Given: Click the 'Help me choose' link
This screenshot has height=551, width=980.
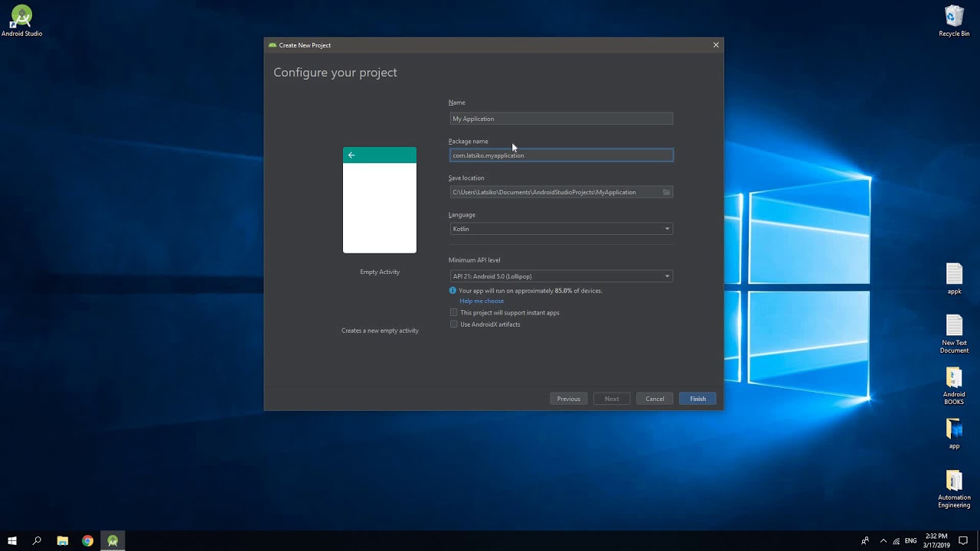Looking at the screenshot, I should (x=482, y=301).
